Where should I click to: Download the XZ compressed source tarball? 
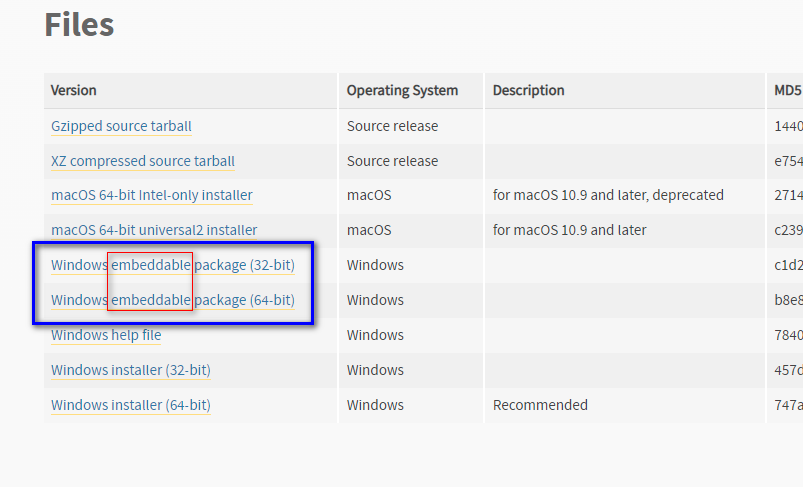click(143, 161)
